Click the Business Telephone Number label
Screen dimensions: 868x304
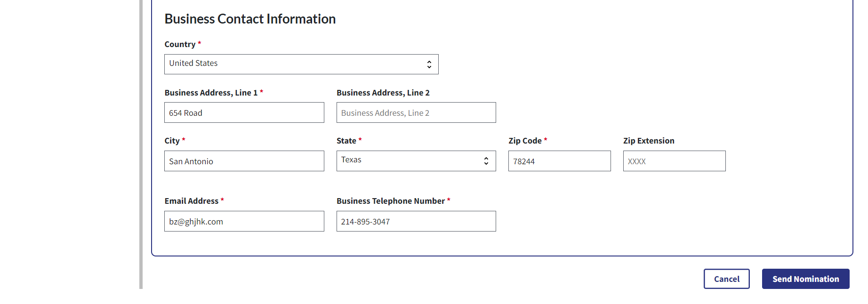pos(390,201)
